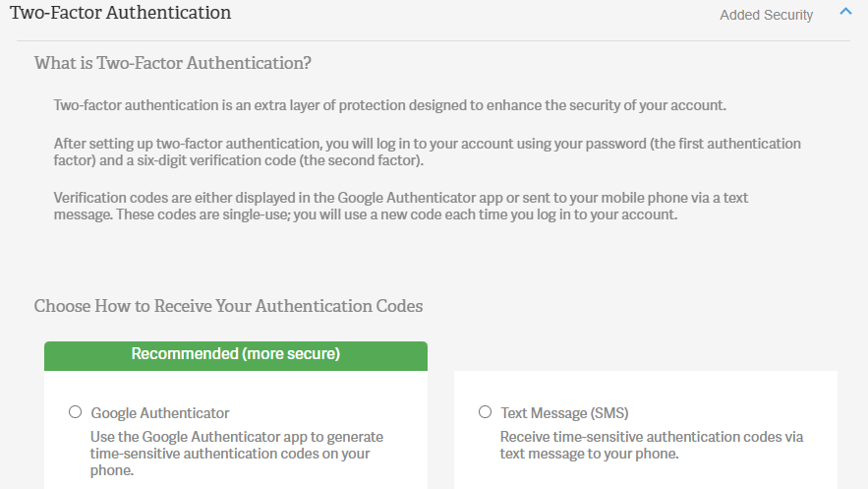Click the What is Two-Factor Authentication heading
Screen dimensions: 868x489
click(173, 63)
